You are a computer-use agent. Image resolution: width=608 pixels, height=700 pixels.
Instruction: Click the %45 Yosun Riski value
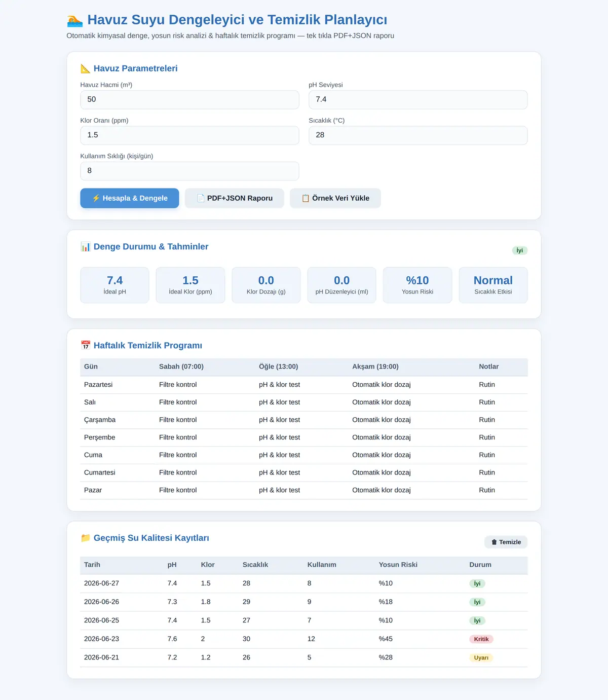click(386, 639)
